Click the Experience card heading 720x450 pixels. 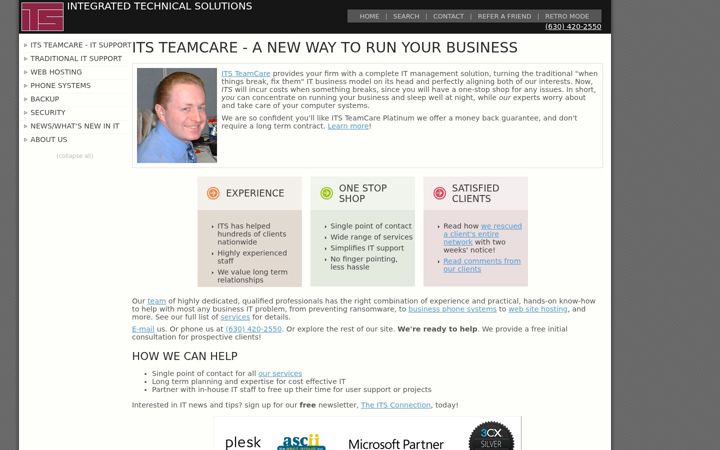click(255, 193)
